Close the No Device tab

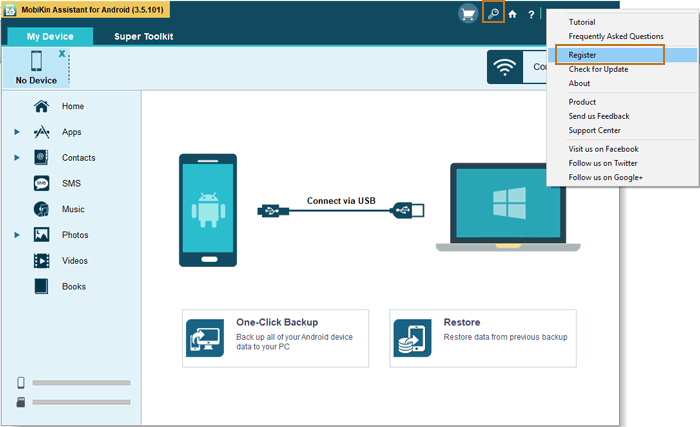pyautogui.click(x=62, y=54)
